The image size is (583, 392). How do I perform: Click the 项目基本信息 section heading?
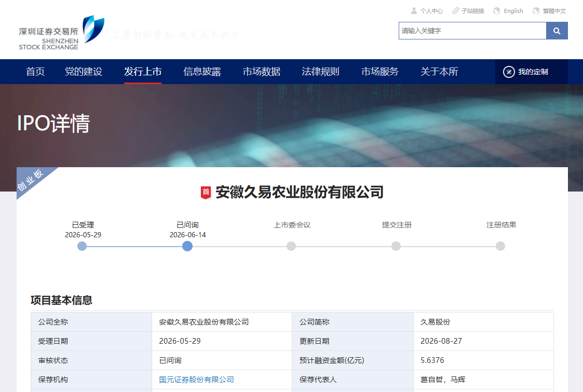coord(61,300)
